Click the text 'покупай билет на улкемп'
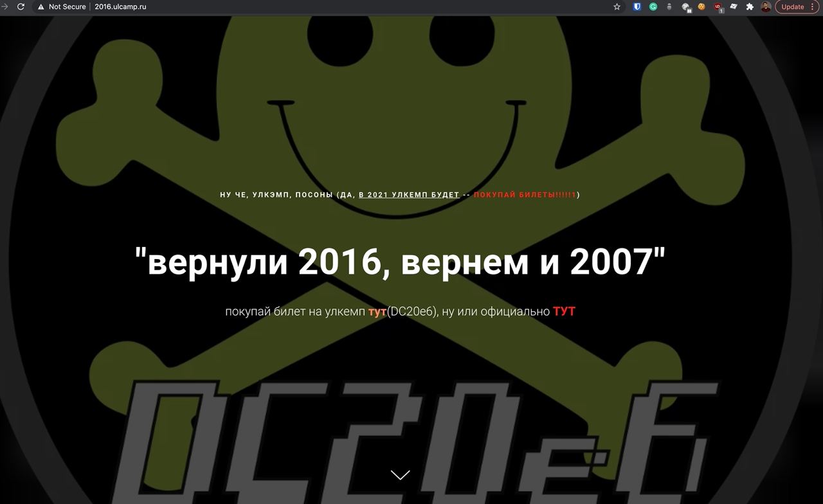 point(295,312)
